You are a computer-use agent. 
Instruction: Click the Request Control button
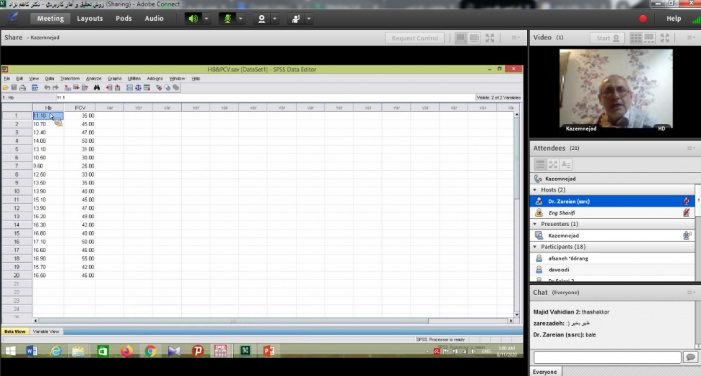414,38
